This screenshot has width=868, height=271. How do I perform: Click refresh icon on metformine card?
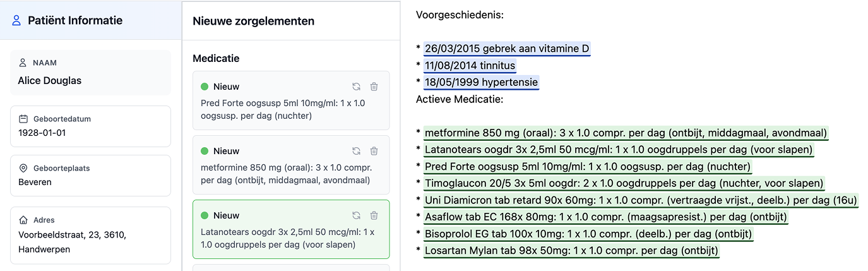(356, 151)
